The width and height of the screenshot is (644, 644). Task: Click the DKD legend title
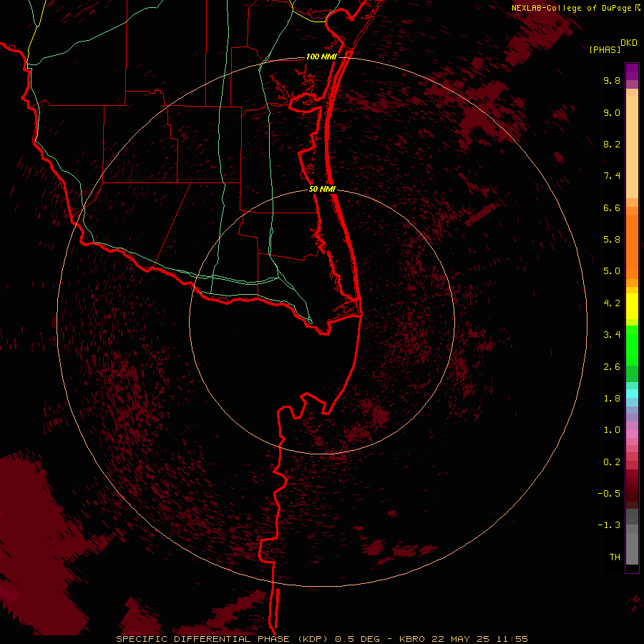pos(629,43)
